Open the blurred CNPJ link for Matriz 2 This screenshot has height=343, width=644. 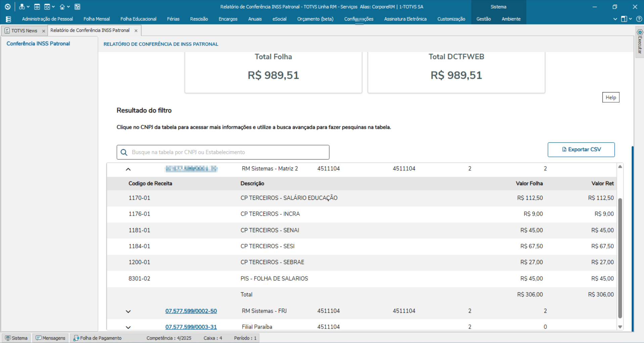[x=191, y=169]
